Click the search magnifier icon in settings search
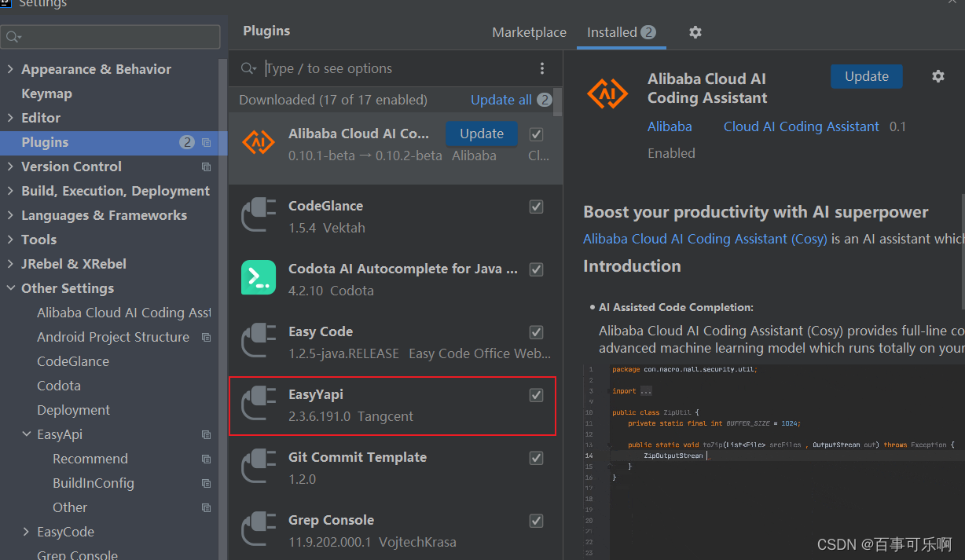Viewport: 965px width, 560px height. 13,37
